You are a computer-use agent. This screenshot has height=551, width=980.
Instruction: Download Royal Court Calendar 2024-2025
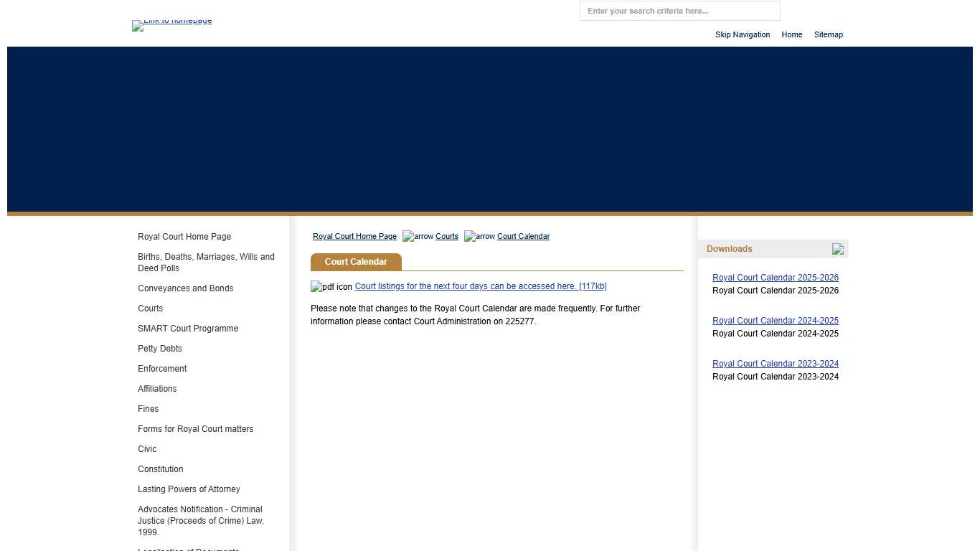pyautogui.click(x=775, y=321)
